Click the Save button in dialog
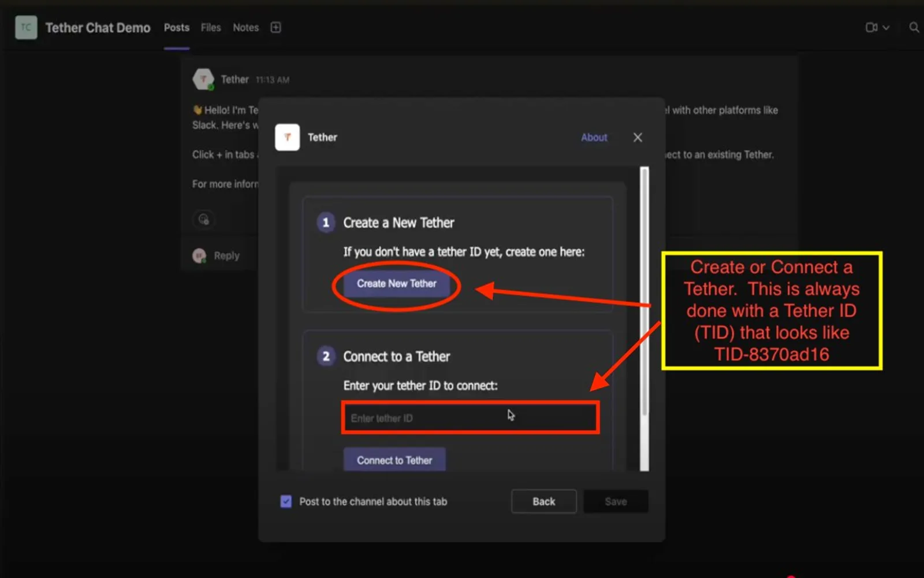The image size is (924, 578). point(616,501)
